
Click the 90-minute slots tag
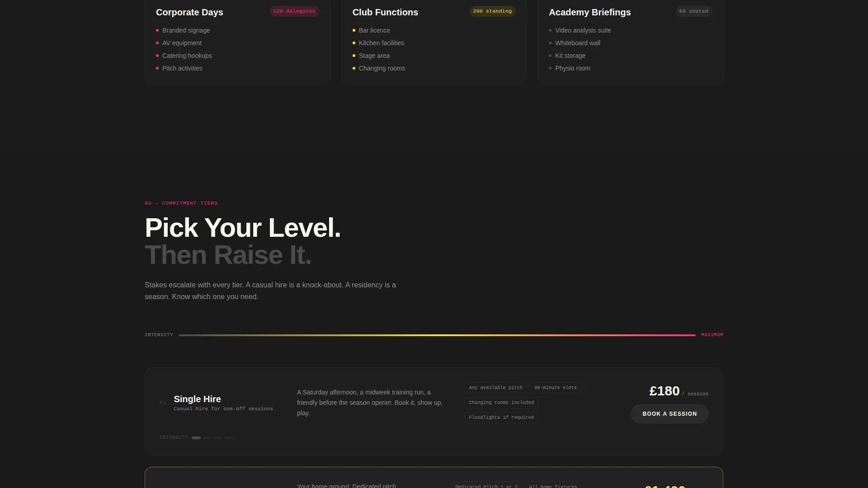point(555,388)
